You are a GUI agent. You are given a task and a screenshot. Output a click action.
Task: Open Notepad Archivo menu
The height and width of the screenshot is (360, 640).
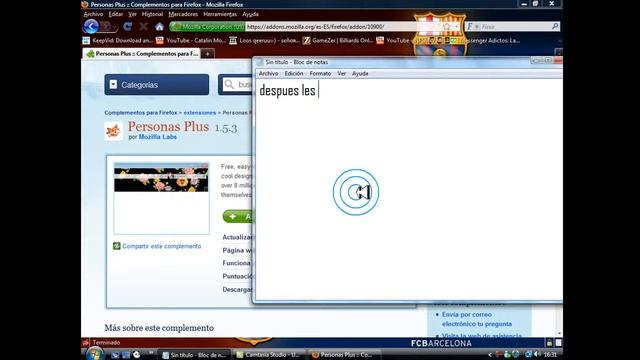click(x=268, y=73)
